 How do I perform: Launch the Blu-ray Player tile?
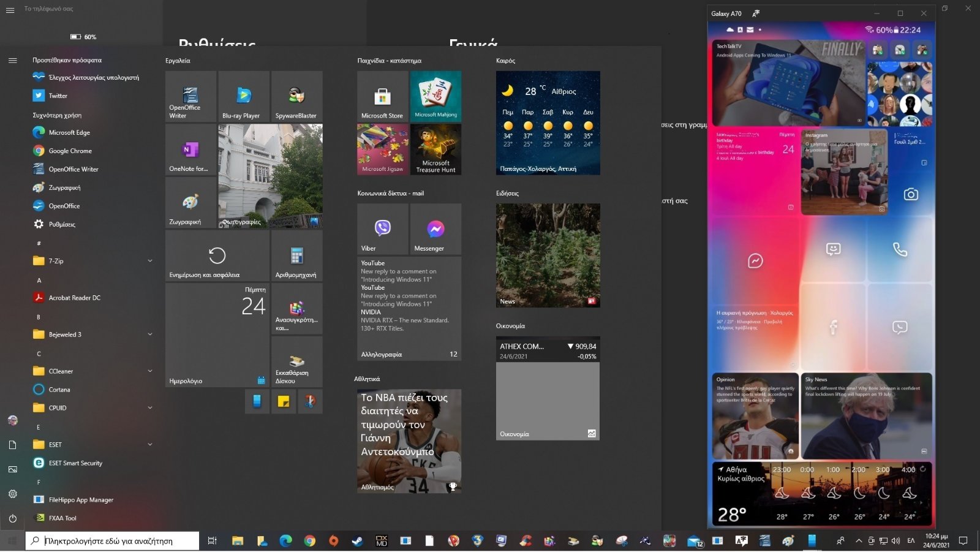tap(244, 96)
